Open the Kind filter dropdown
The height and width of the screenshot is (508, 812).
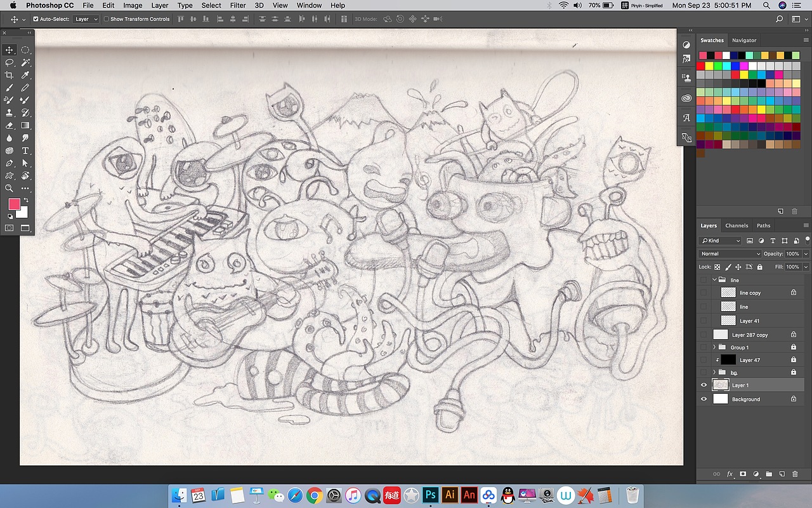click(x=721, y=241)
